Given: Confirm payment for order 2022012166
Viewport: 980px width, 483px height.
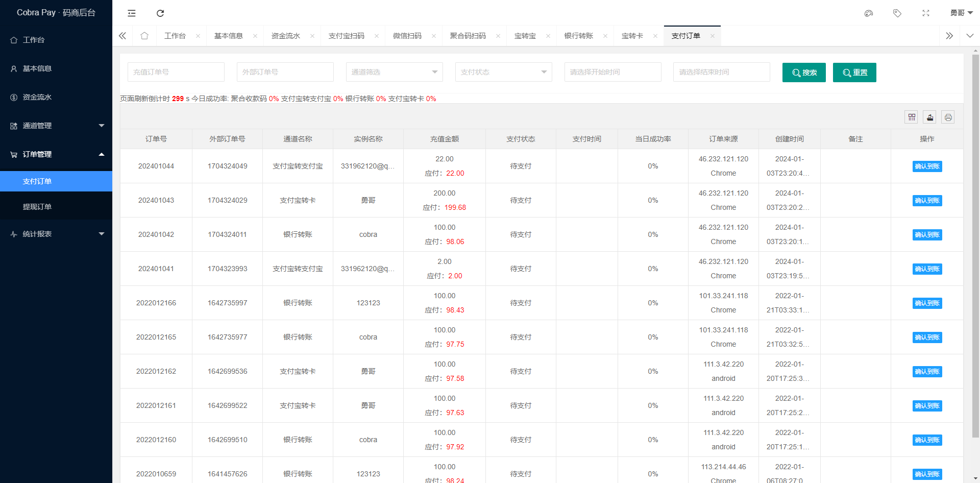Looking at the screenshot, I should pos(927,303).
